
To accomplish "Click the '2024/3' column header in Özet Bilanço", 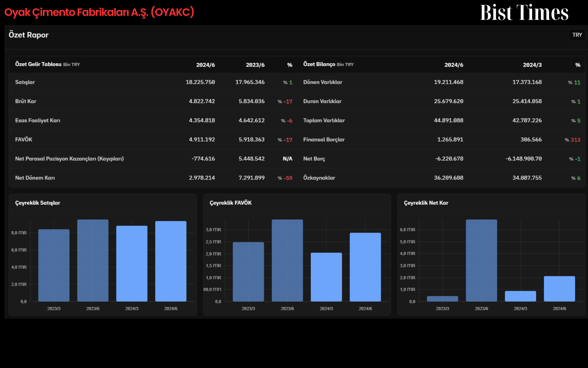I will (x=532, y=65).
